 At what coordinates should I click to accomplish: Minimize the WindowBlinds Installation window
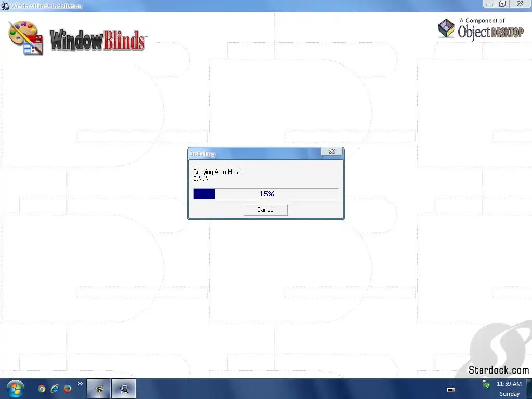[x=489, y=4]
